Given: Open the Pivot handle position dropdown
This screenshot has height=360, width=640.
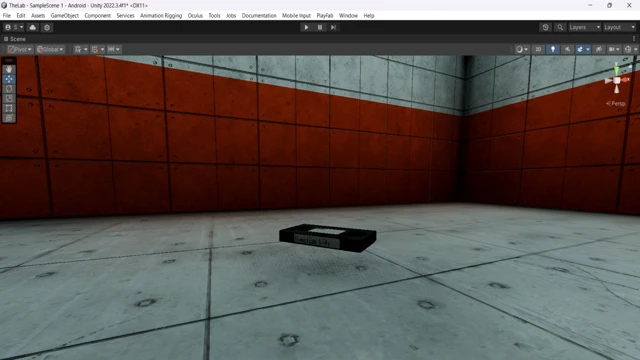Looking at the screenshot, I should (x=20, y=49).
